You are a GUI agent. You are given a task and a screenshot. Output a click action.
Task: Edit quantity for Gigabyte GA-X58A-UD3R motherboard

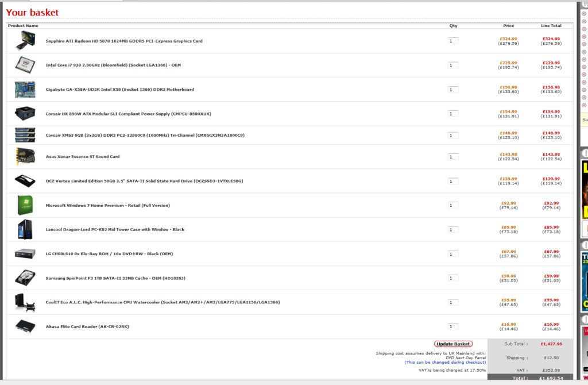[453, 90]
